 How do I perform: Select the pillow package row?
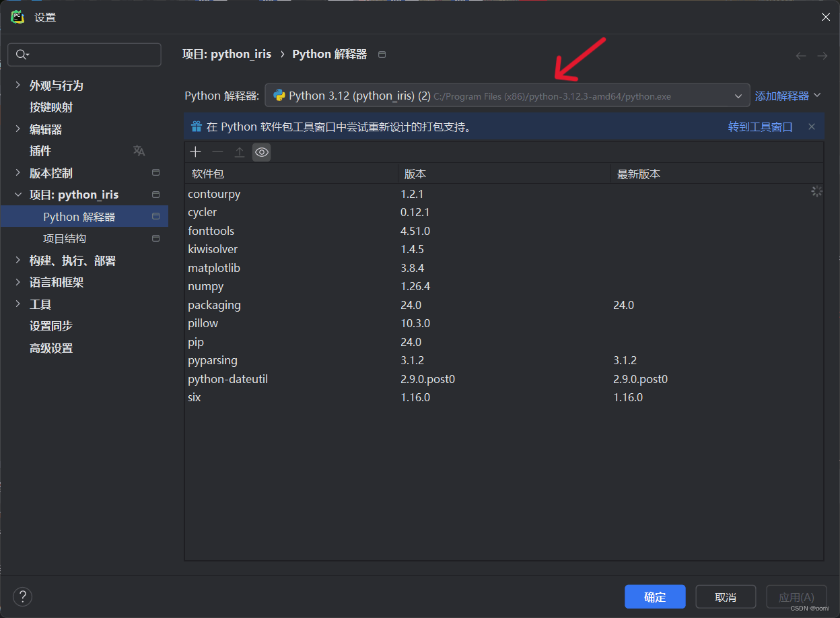504,323
